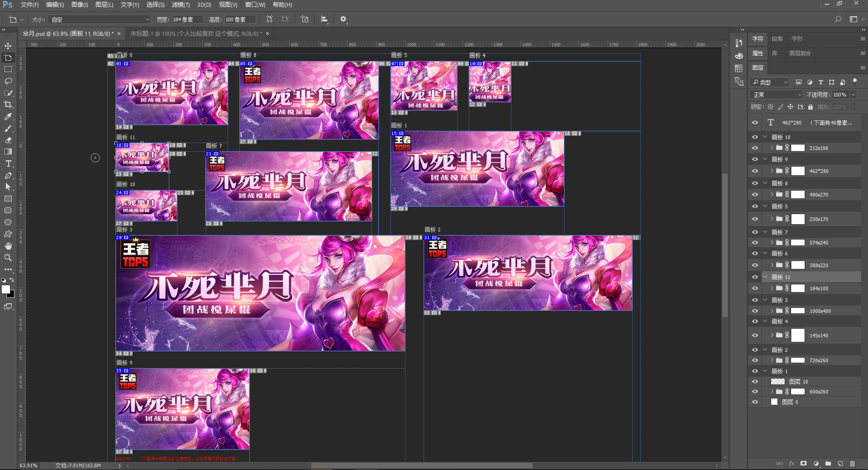Select the Ellipse tool
Screen dimensions: 868x470
point(8,222)
